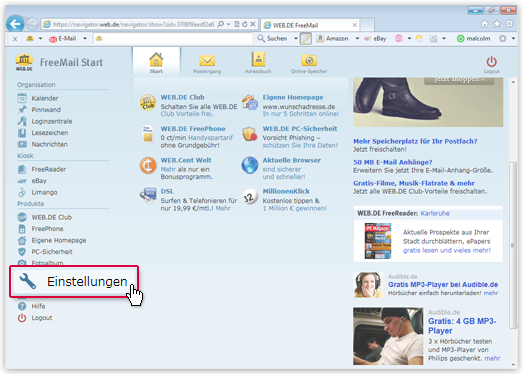
Task: Open eBay in the Kiosk sidebar
Action: point(39,180)
